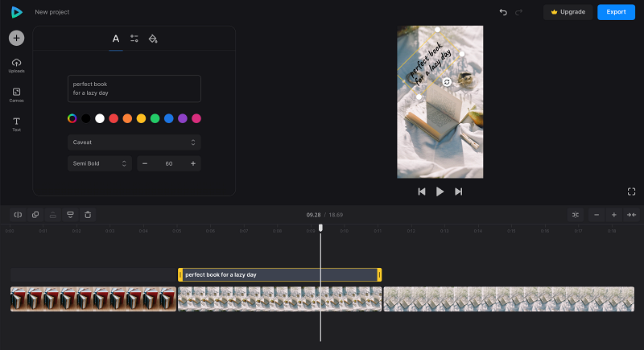Split the clip at playhead

[18, 215]
